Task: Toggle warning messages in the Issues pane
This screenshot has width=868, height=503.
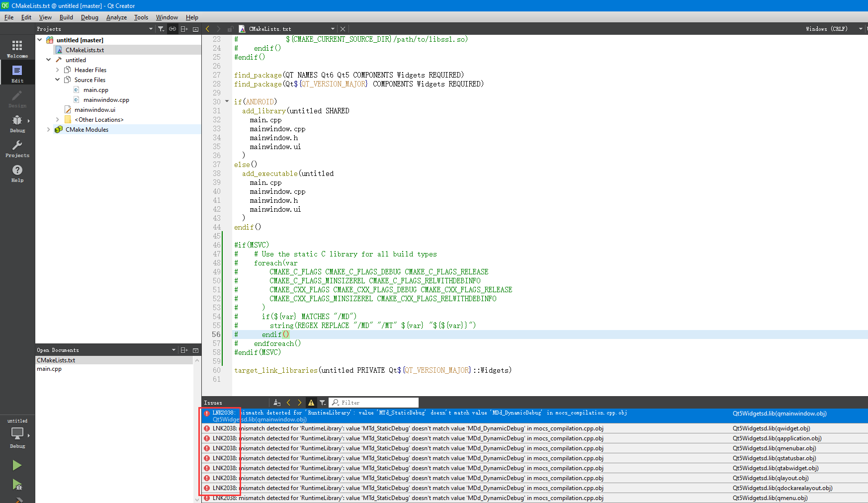Action: (x=311, y=403)
